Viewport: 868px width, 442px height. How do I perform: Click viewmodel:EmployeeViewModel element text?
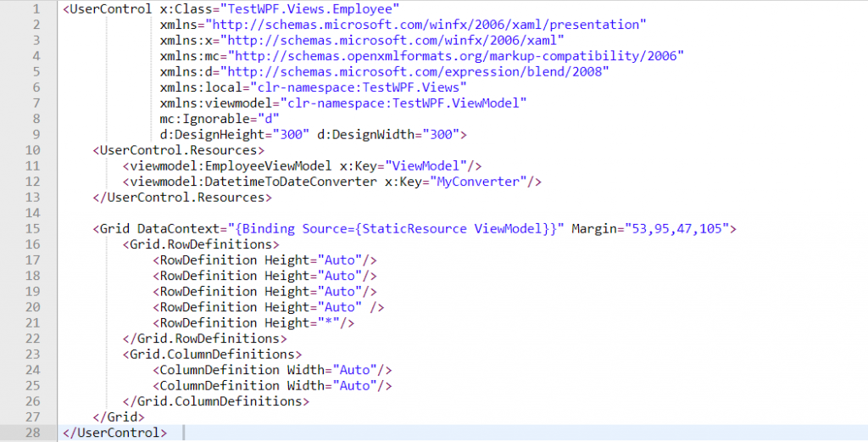coord(231,165)
